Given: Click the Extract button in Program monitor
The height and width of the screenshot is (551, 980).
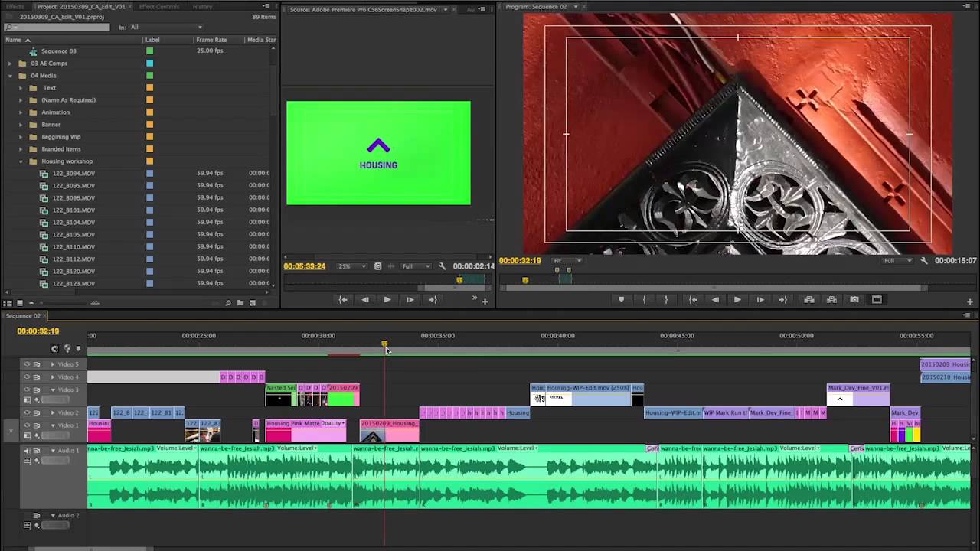Looking at the screenshot, I should pos(831,300).
